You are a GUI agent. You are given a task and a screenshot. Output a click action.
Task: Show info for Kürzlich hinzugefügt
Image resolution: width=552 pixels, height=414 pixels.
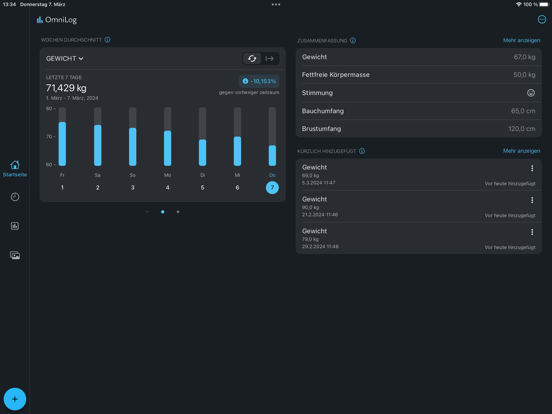[362, 151]
